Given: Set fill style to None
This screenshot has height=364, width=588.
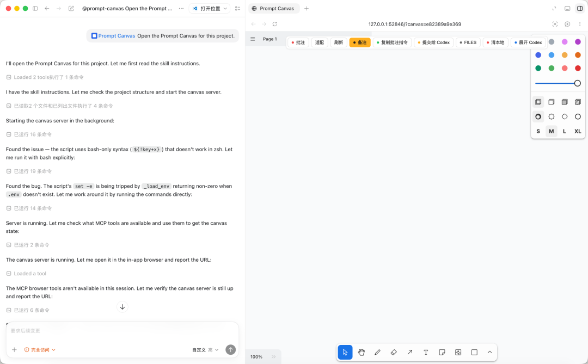Looking at the screenshot, I should [538, 102].
